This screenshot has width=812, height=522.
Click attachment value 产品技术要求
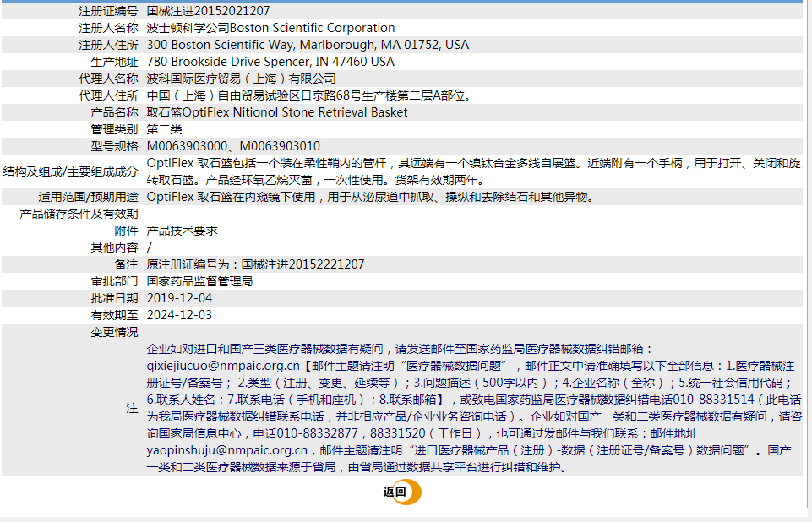pyautogui.click(x=183, y=231)
